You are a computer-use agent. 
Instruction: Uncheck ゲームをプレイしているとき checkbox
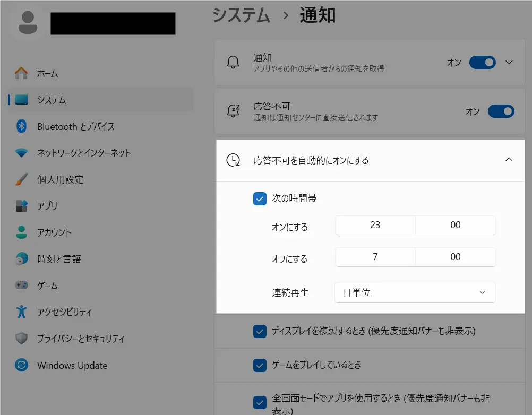[x=260, y=365]
